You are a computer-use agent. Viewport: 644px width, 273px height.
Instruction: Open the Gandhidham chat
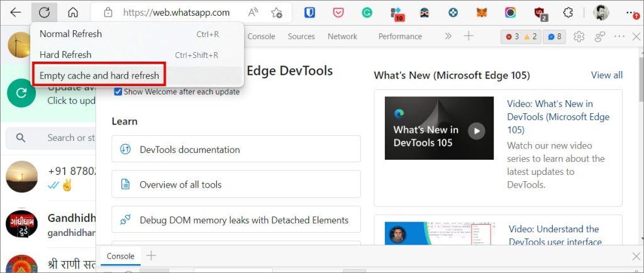coord(48,225)
